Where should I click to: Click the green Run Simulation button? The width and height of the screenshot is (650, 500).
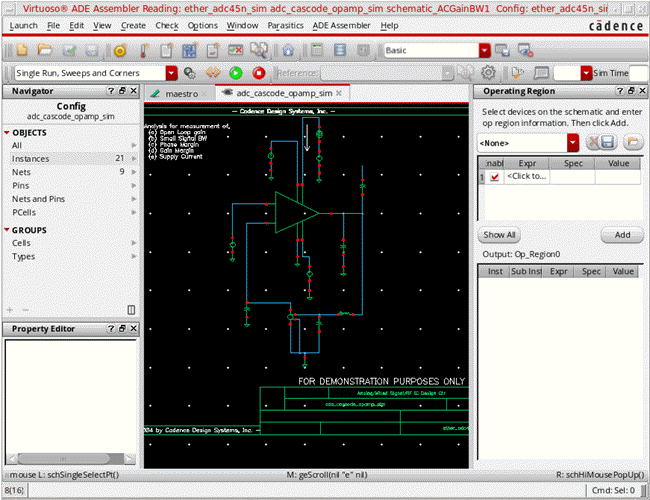point(236,72)
